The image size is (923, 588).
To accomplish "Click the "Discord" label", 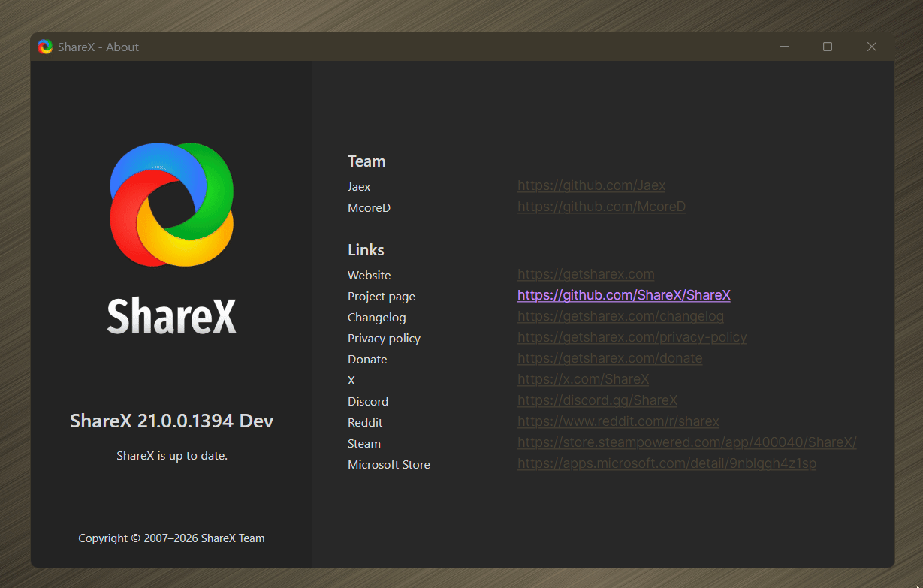I will click(x=368, y=401).
